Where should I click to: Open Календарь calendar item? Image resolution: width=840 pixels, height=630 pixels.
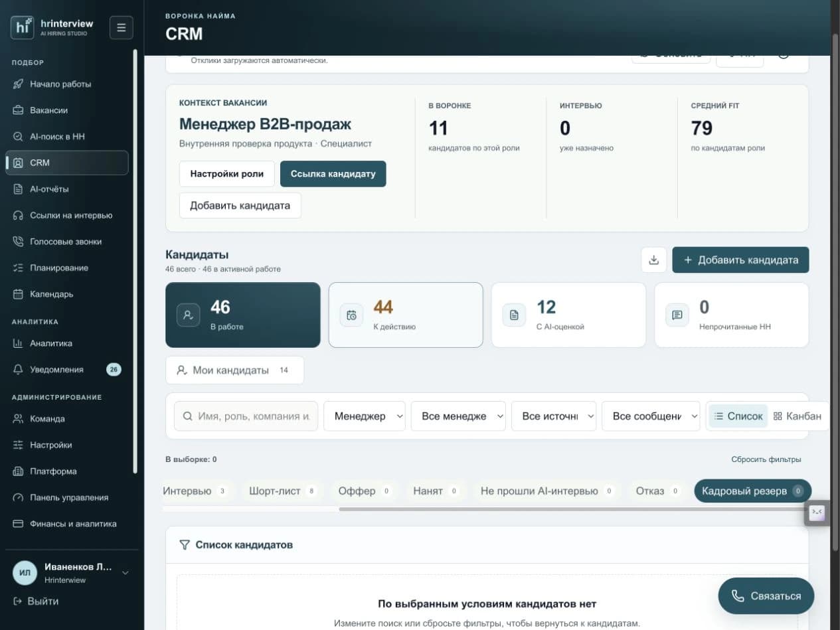tap(66, 294)
